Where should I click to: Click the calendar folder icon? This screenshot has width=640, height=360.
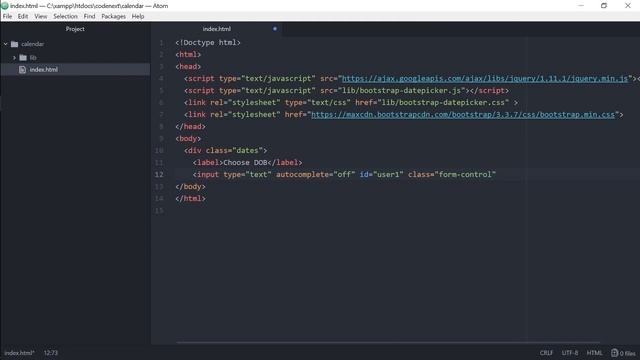[x=15, y=44]
